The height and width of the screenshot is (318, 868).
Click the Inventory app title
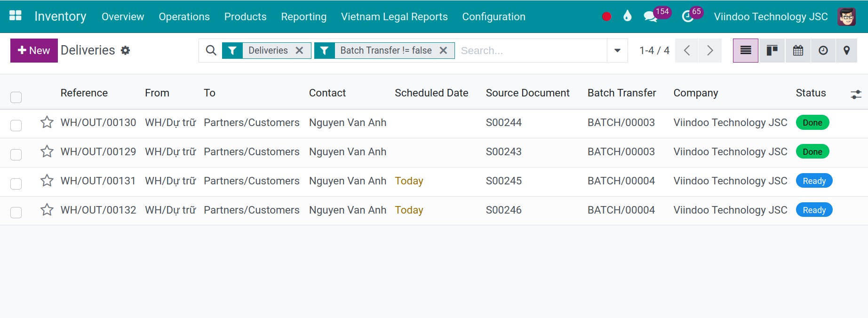pos(60,16)
